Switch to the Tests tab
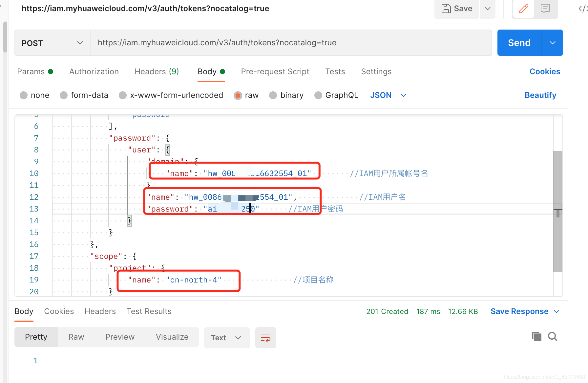Image resolution: width=588 pixels, height=383 pixels. point(335,72)
